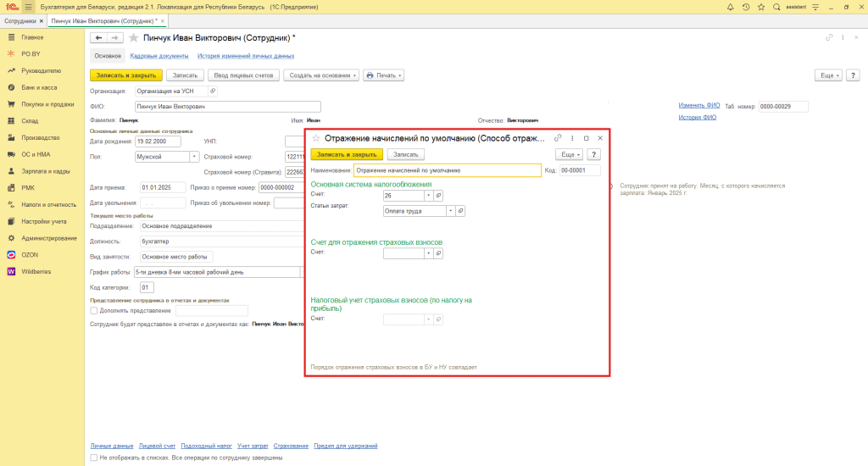
Task: Open Wildberries section
Action: click(36, 272)
